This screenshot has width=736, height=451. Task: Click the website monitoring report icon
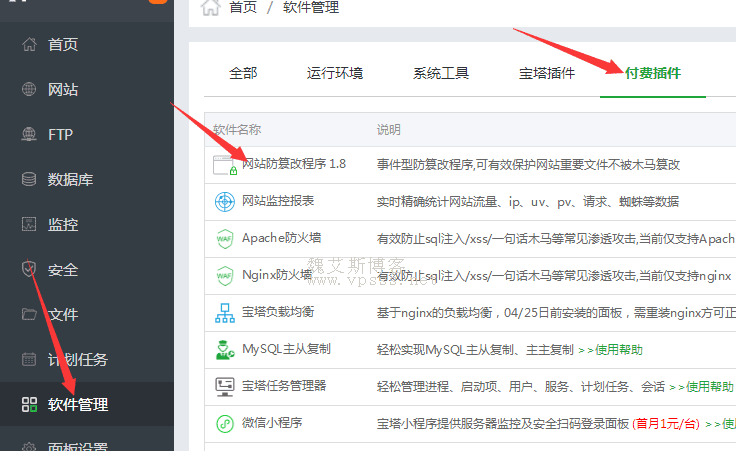[224, 202]
